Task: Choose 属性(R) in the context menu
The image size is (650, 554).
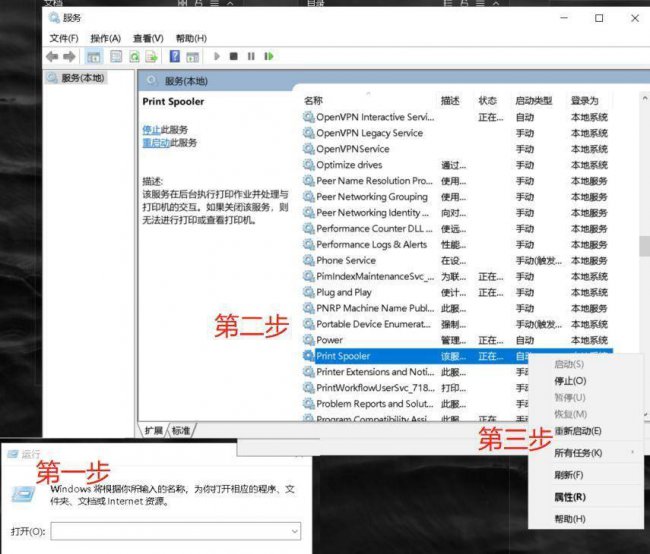Action: coord(570,497)
